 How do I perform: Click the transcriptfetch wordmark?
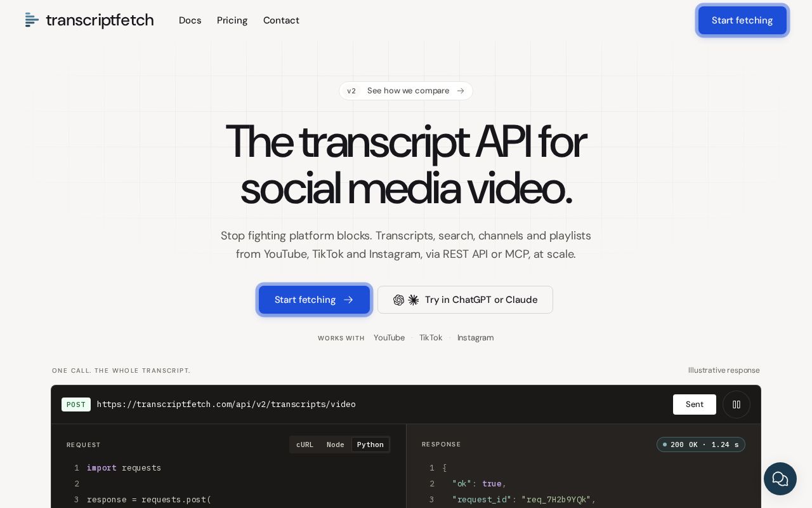pos(100,20)
